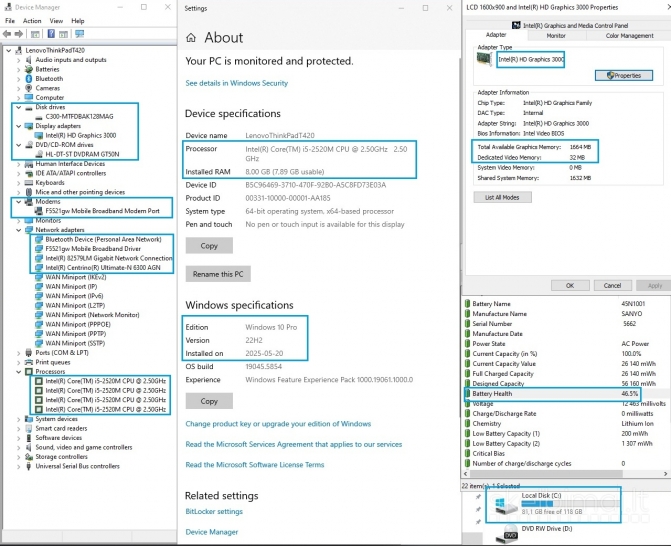Expand the IDE ATA/ATAPI controllers node
671x546 pixels.
(x=18, y=173)
